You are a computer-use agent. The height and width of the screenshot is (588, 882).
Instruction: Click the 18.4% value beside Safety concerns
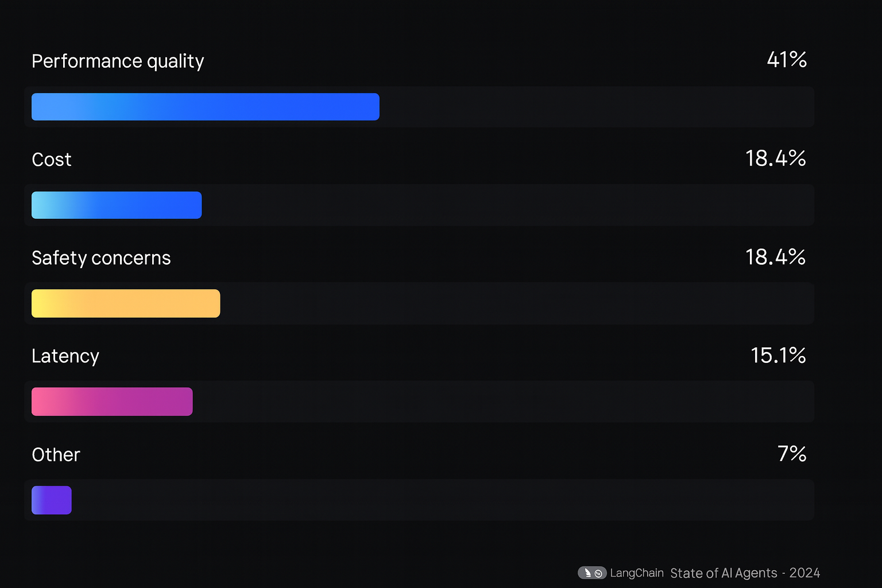coord(776,257)
